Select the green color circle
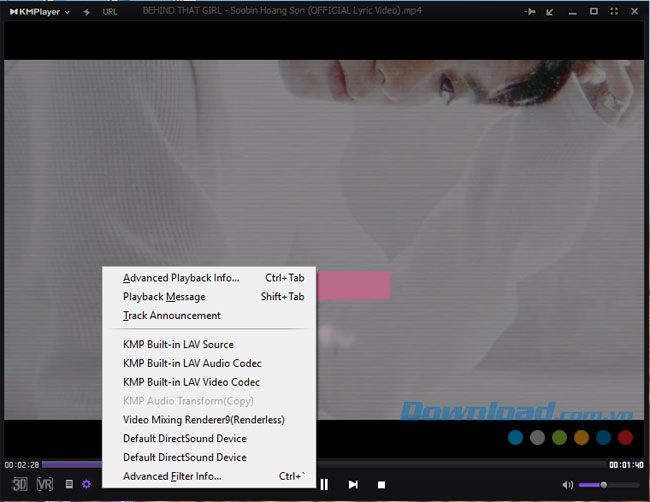Screen dimensions: 650x502 point(559,437)
